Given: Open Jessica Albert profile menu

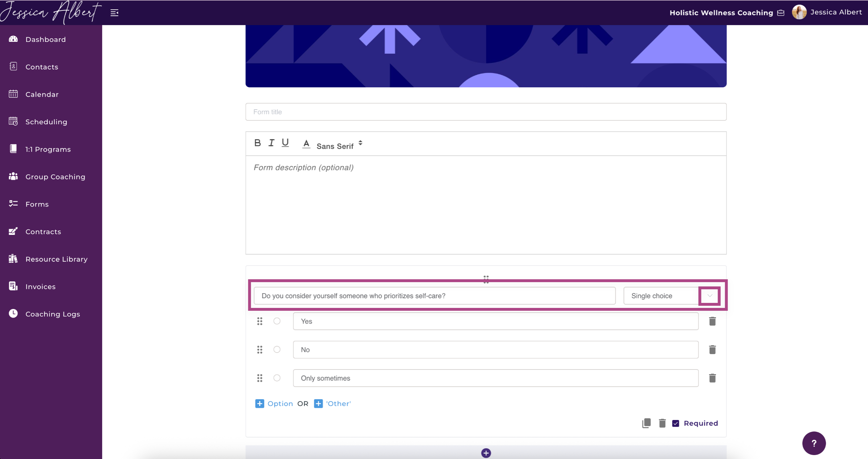Looking at the screenshot, I should (x=826, y=12).
